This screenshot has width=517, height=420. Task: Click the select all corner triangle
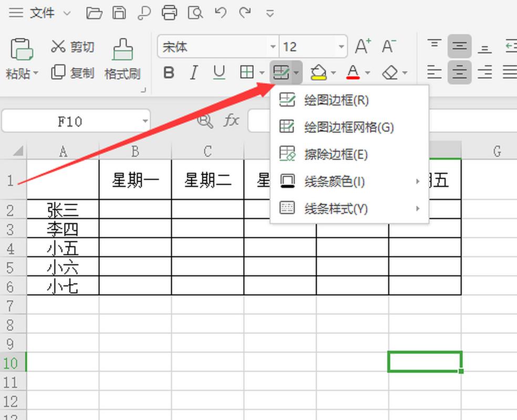[18, 151]
